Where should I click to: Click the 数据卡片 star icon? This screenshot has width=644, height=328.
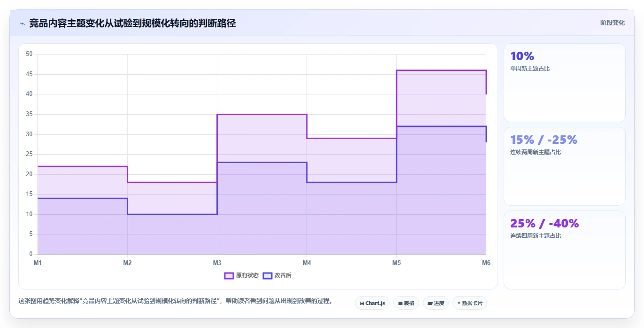pyautogui.click(x=459, y=303)
